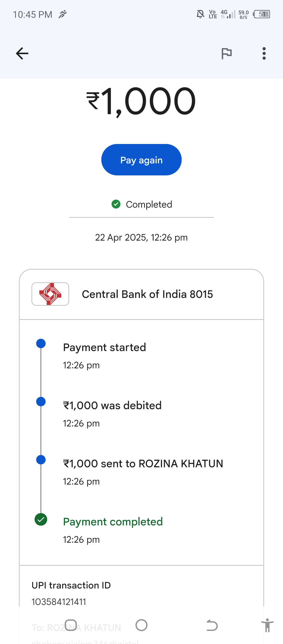Tap the back arrow icon
The width and height of the screenshot is (283, 644).
(22, 54)
